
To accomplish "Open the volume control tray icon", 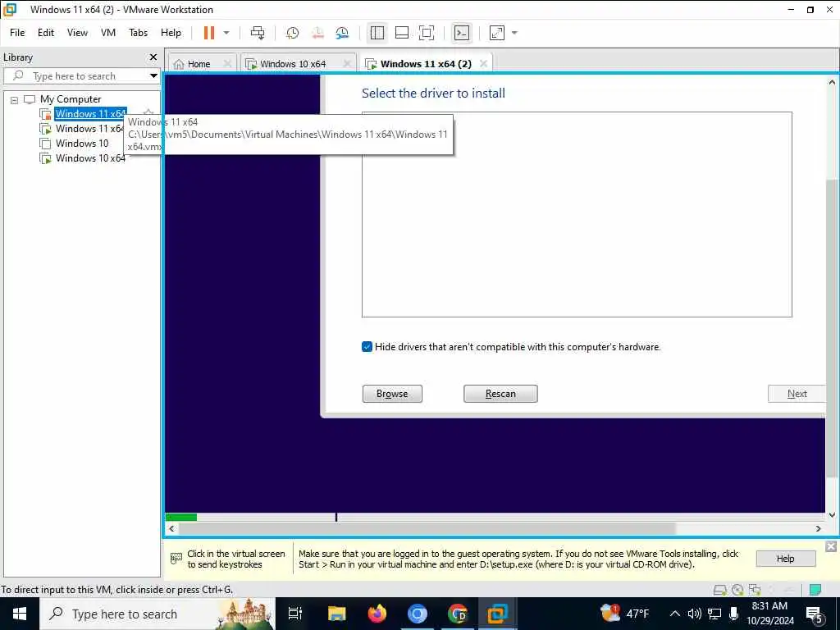I will coord(694,614).
